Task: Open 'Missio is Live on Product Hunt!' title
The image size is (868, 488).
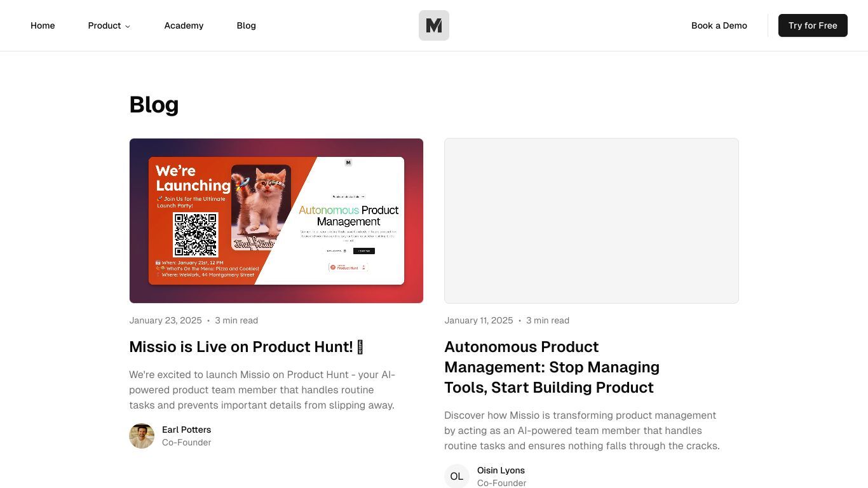Action: pyautogui.click(x=247, y=347)
